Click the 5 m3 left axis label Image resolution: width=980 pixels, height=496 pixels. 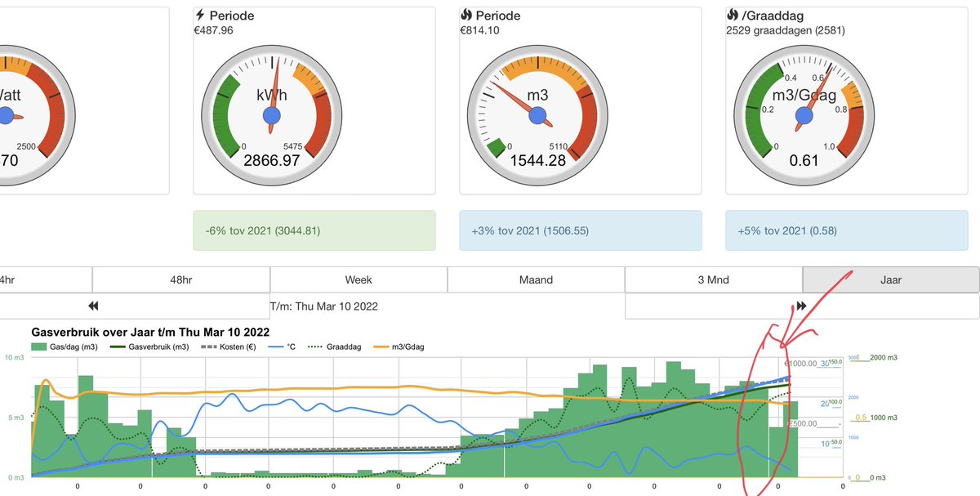click(x=16, y=418)
